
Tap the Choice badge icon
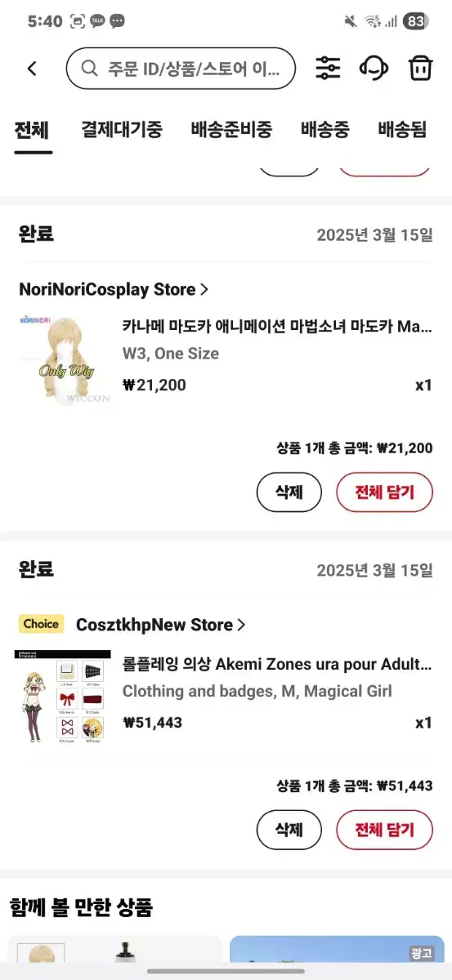pos(42,624)
